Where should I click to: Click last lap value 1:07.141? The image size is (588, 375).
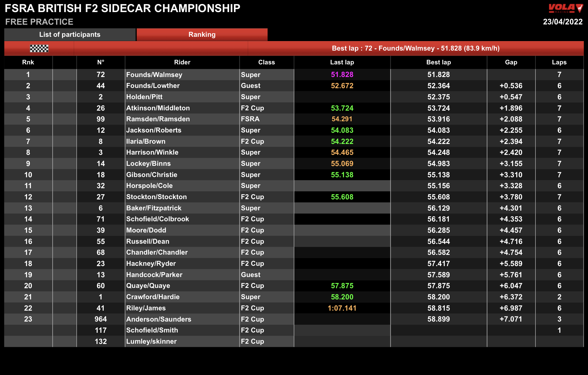click(342, 308)
